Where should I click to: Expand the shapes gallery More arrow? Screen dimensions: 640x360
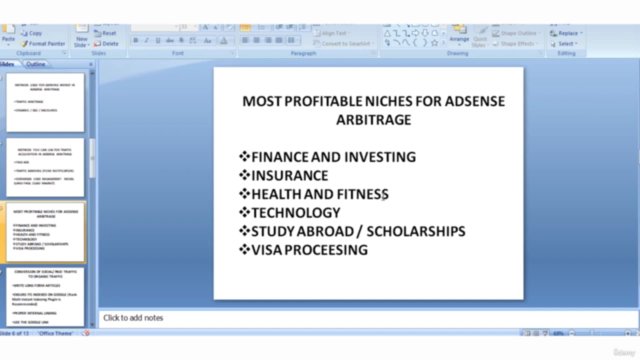[444, 42]
